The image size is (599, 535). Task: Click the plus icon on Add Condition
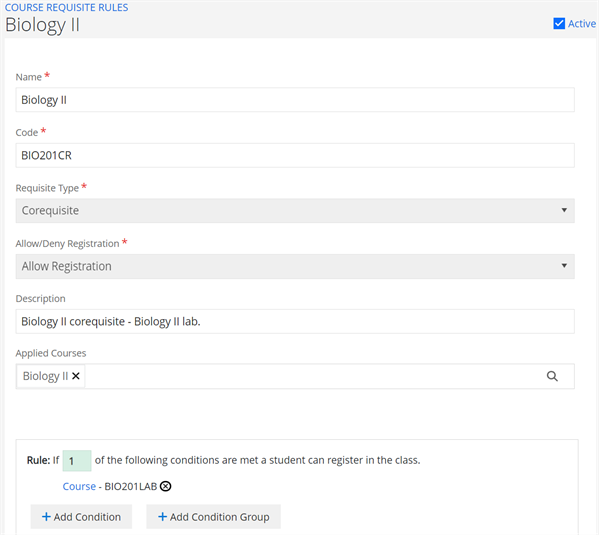46,517
